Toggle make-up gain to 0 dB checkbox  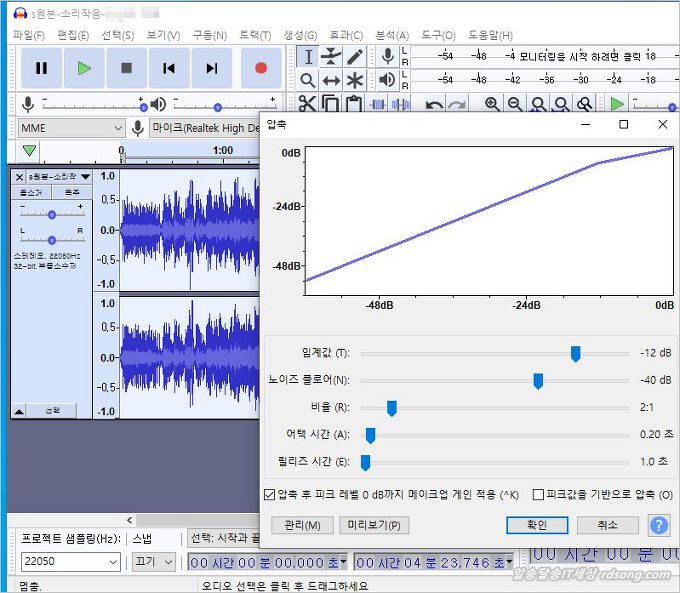[x=269, y=494]
